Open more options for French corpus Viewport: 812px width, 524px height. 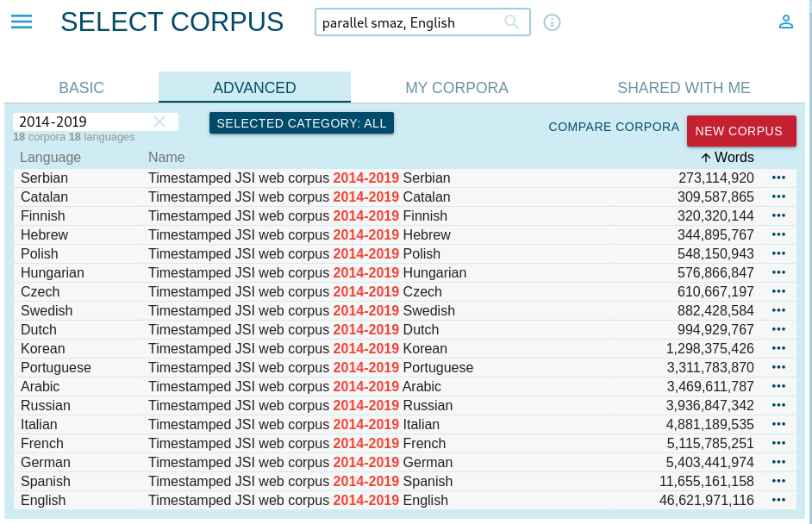(779, 443)
